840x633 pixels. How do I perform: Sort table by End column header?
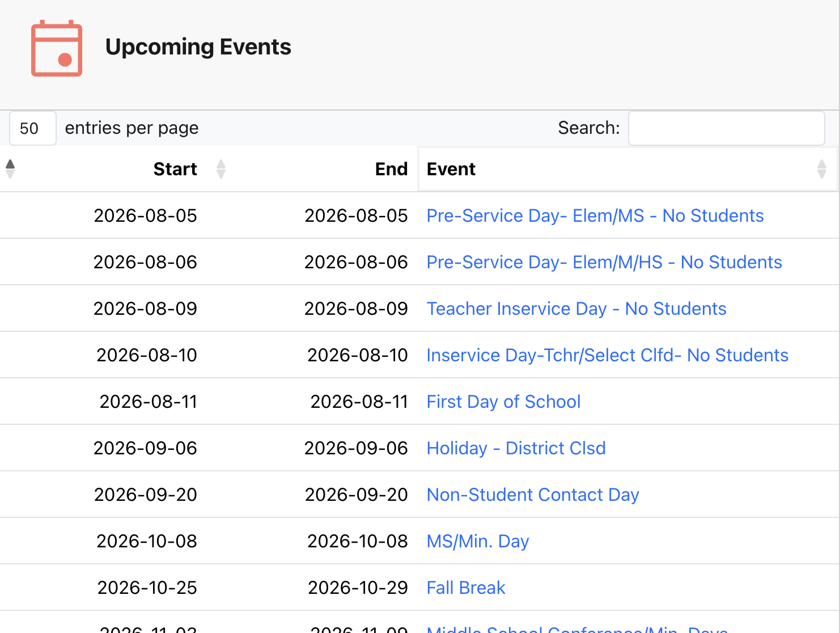[391, 169]
